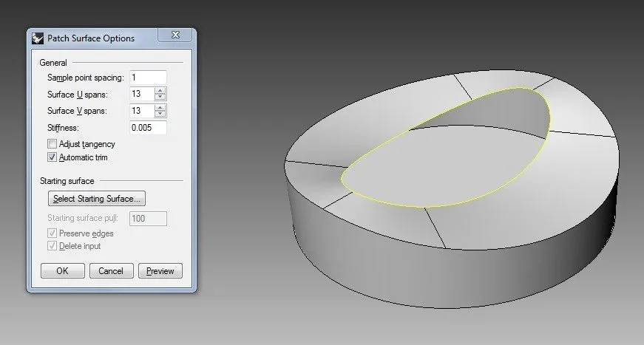
Task: Click the Surface V spans value field
Action: point(142,111)
